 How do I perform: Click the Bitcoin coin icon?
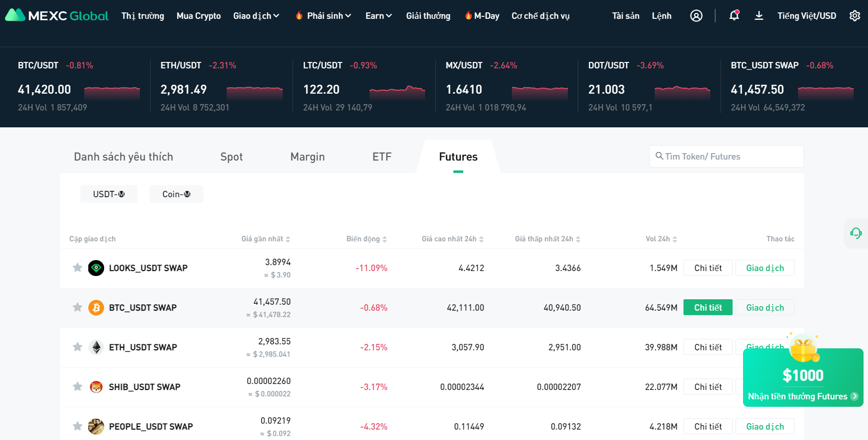click(96, 308)
